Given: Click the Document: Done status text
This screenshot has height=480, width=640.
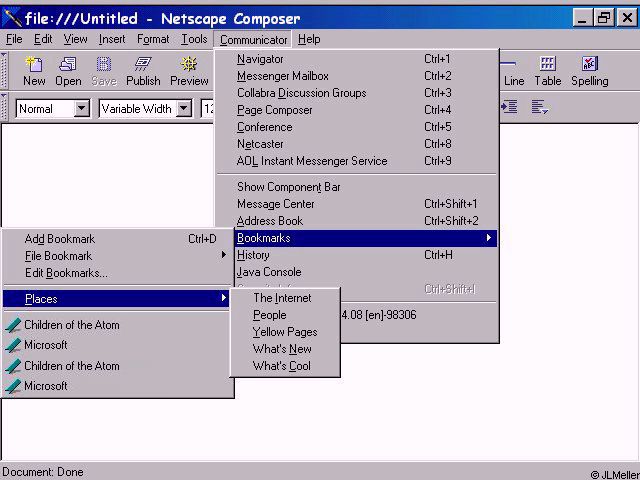Looking at the screenshot, I should point(42,472).
